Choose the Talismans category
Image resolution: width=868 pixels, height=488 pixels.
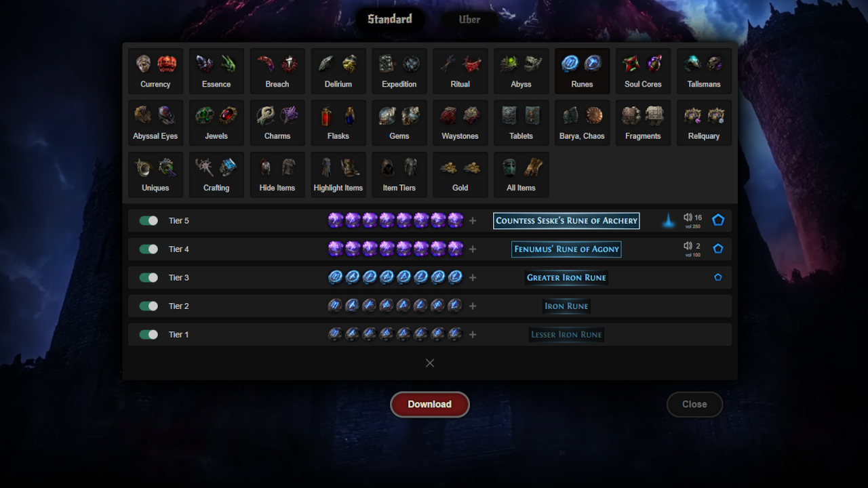(704, 71)
